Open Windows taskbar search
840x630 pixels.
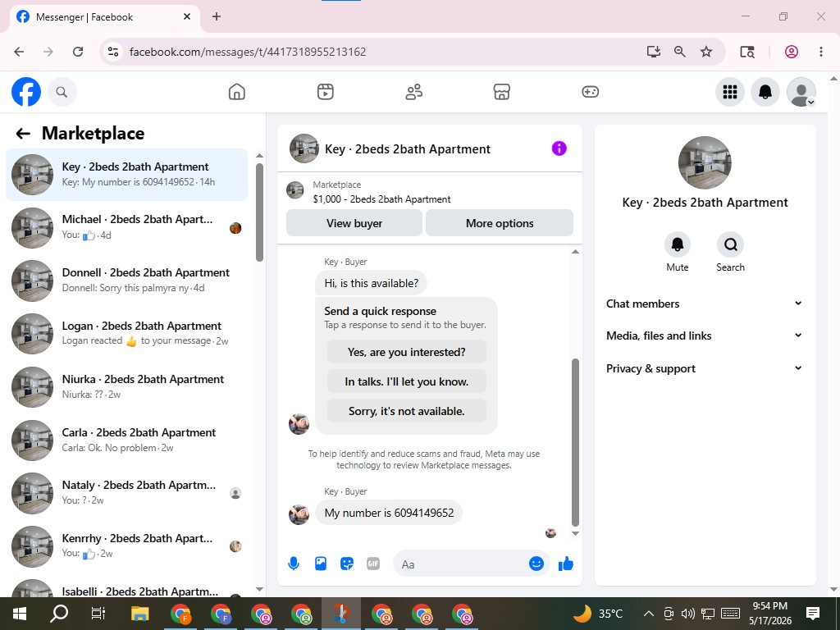(x=59, y=614)
